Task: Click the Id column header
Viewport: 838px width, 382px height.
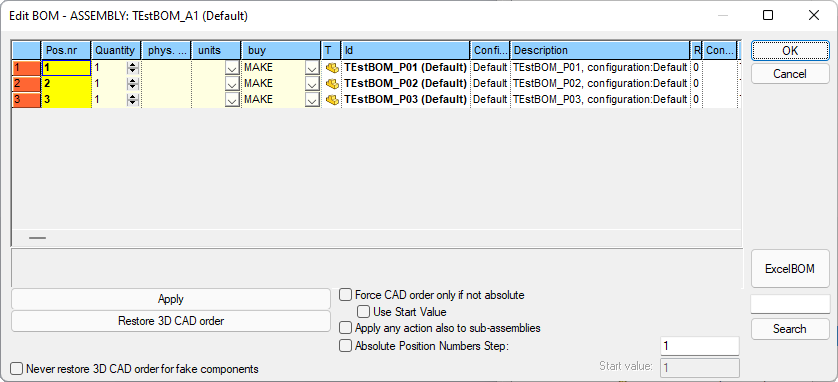Action: click(x=406, y=51)
